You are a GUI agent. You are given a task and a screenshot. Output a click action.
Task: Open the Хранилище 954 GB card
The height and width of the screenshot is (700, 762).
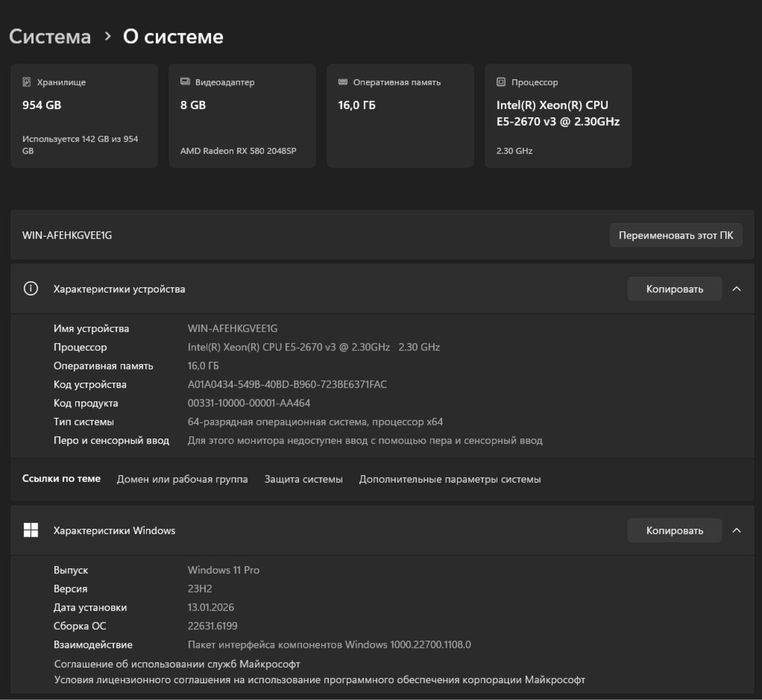(x=84, y=116)
